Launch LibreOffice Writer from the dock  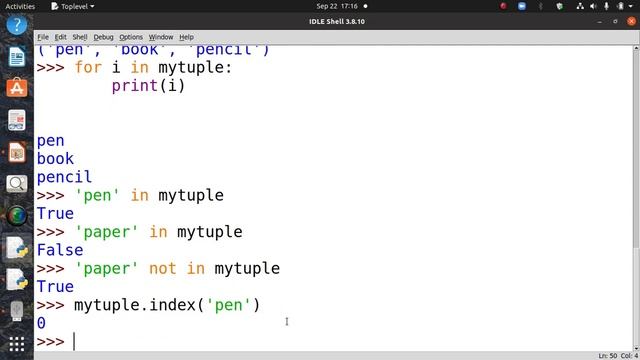[17, 57]
